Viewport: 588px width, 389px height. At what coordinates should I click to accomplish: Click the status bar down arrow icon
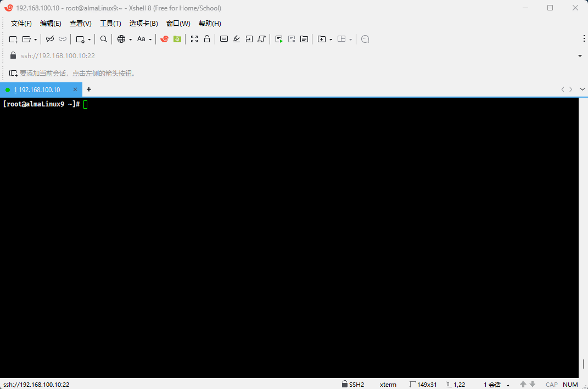coord(533,384)
